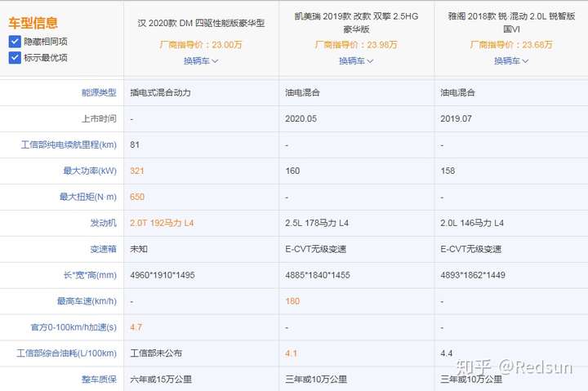Click the 工信部纯电续航里程(km) row label

69,144
